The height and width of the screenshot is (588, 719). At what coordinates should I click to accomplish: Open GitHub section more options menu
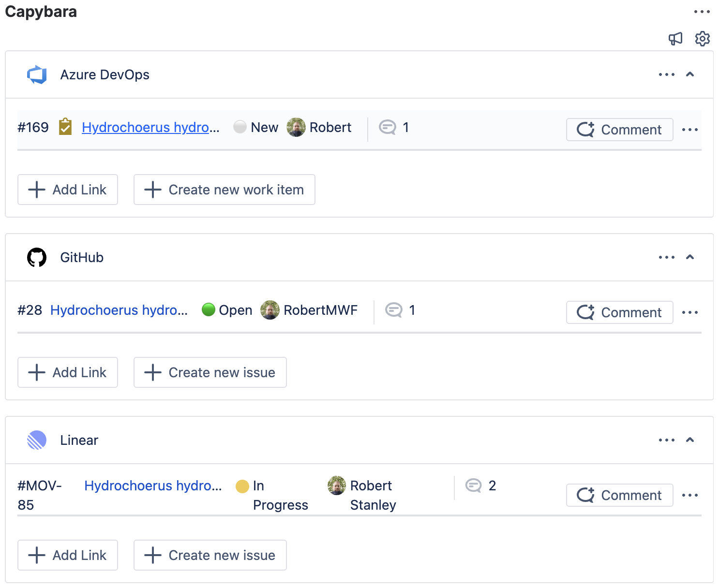tap(666, 257)
